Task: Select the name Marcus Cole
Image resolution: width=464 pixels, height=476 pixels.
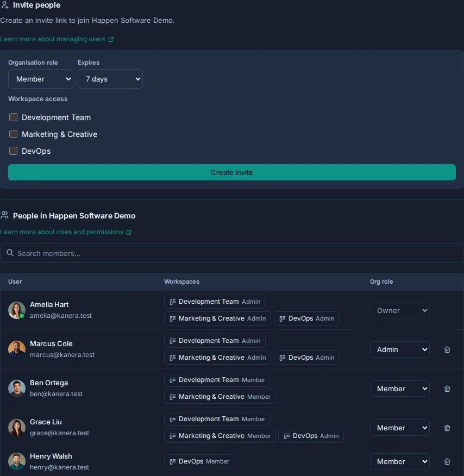Action: click(51, 343)
